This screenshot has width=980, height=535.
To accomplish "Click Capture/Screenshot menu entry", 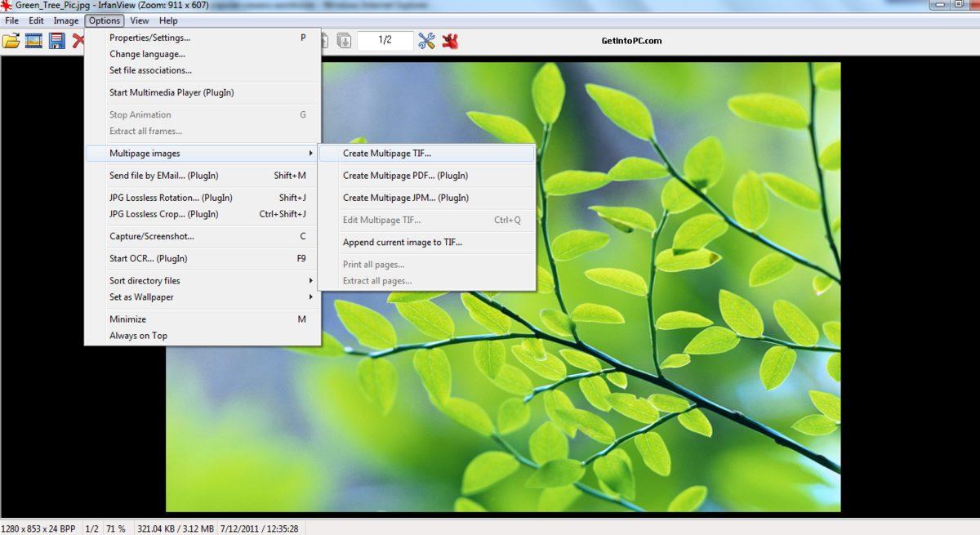I will tap(152, 237).
